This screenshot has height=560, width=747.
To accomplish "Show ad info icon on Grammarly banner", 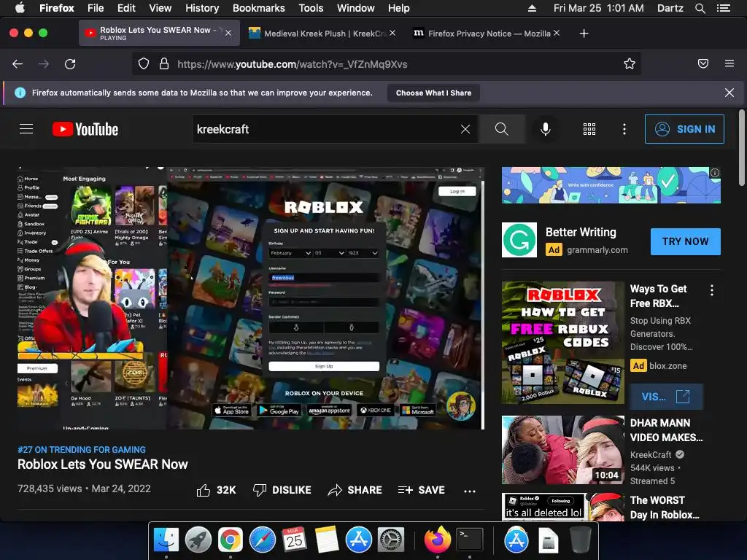I will point(715,173).
